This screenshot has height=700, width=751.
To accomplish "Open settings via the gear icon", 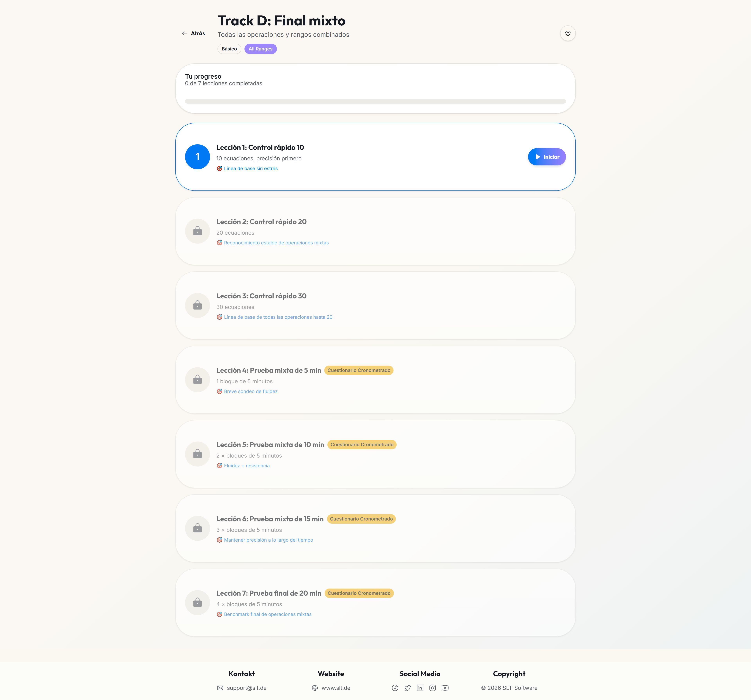I will 567,33.
